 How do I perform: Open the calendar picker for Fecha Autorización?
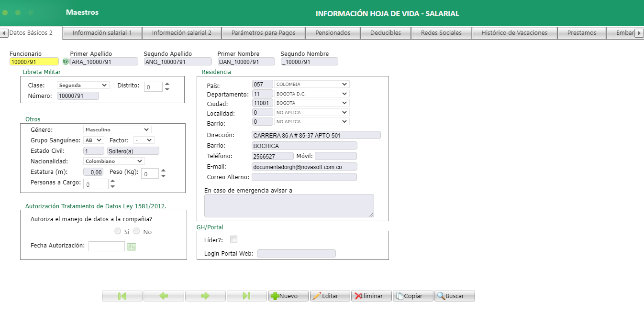pyautogui.click(x=131, y=246)
